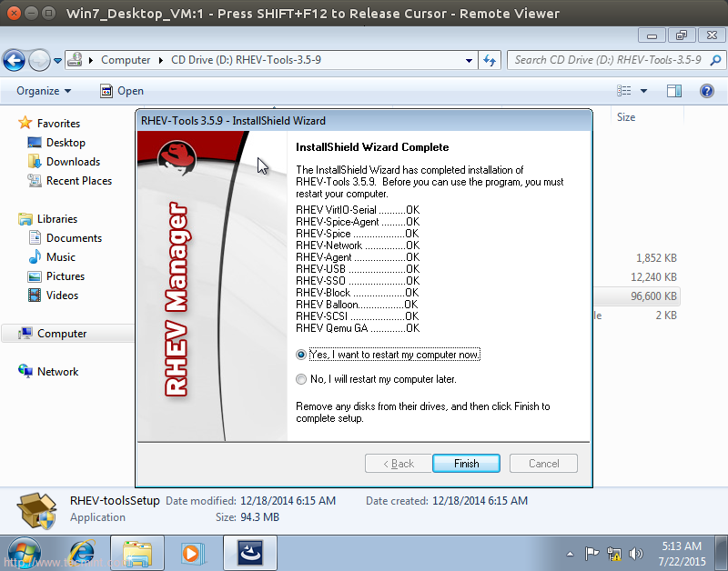Click the volume speaker tray icon

(636, 553)
